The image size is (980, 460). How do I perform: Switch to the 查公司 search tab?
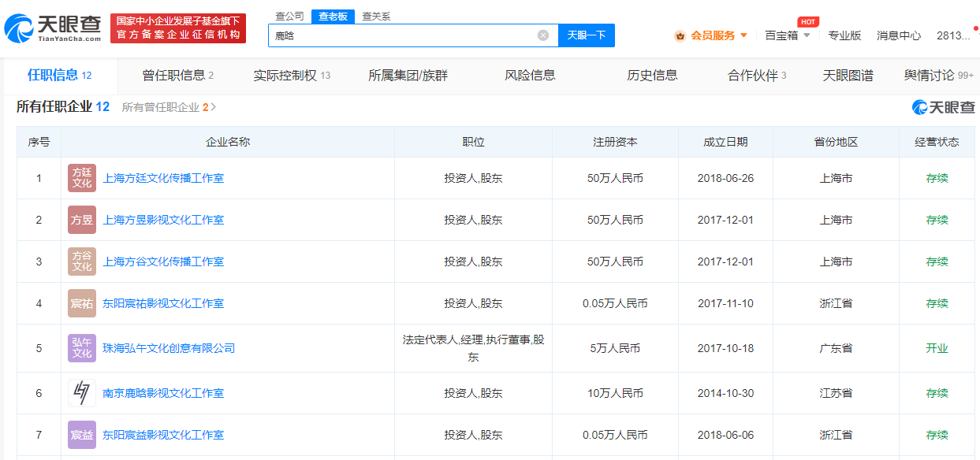pyautogui.click(x=289, y=16)
